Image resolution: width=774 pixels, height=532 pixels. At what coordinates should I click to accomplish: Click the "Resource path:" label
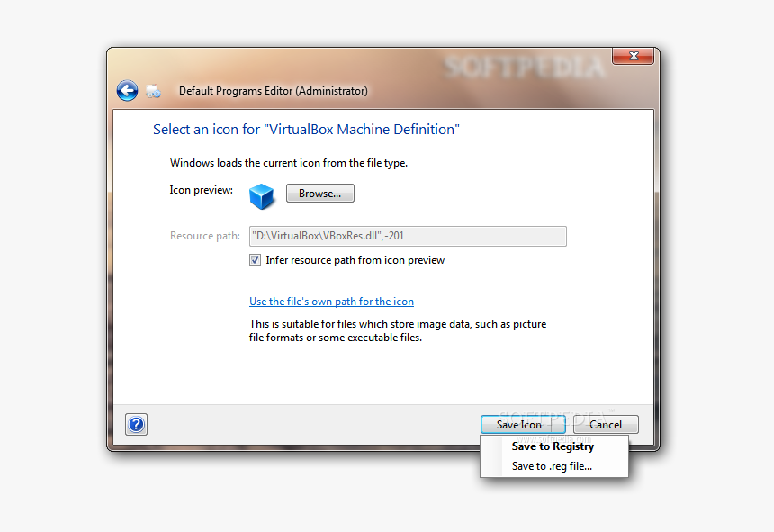pos(205,236)
